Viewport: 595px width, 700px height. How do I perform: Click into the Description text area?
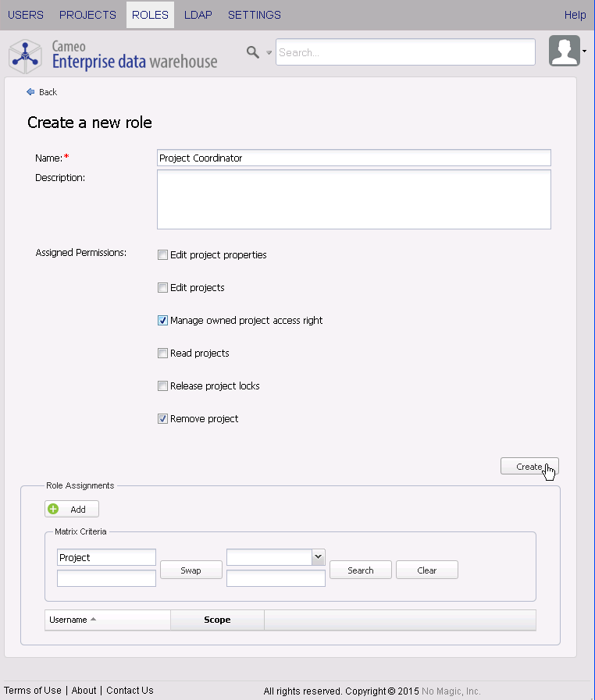click(x=354, y=199)
